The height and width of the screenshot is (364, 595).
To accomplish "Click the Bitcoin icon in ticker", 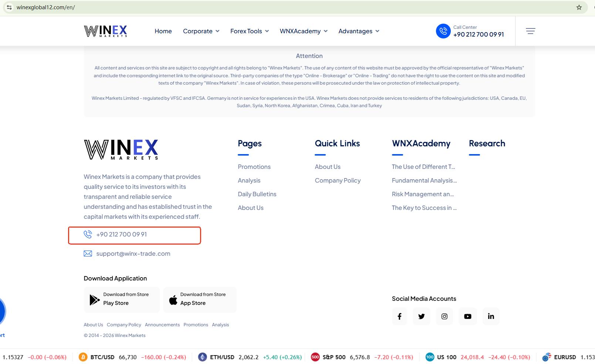I will (83, 357).
